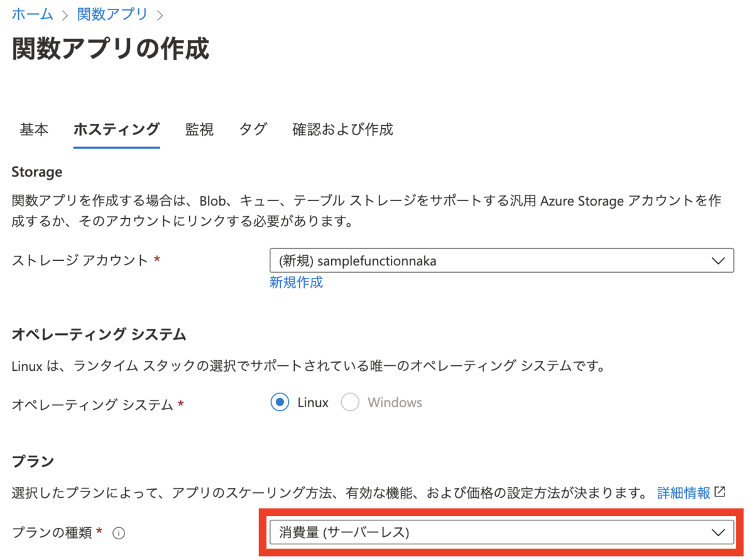Navigate to ホーム via breadcrumb
Viewport: 754px width, 560px height.
[x=32, y=14]
